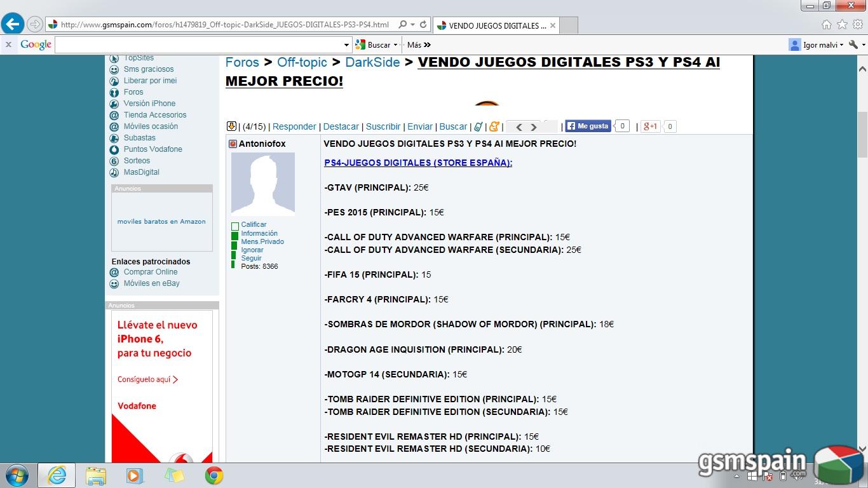
Task: Click Internet Explorer in the taskbar
Action: click(57, 475)
